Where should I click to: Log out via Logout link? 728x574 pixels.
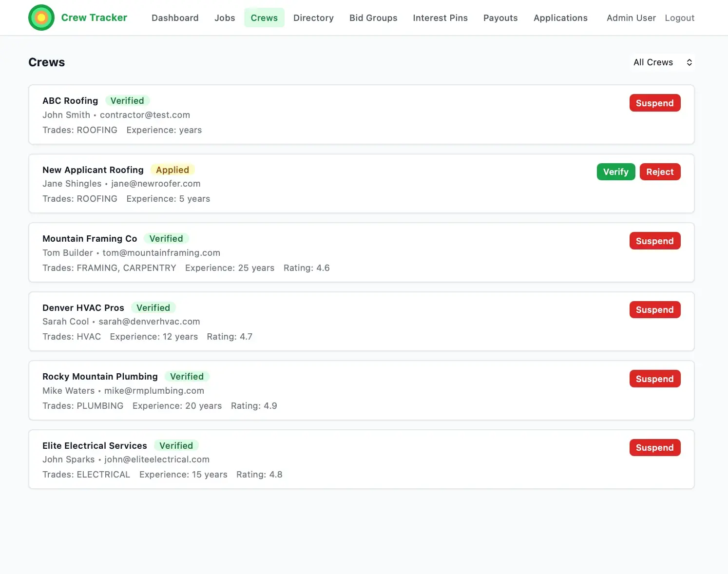(x=679, y=18)
